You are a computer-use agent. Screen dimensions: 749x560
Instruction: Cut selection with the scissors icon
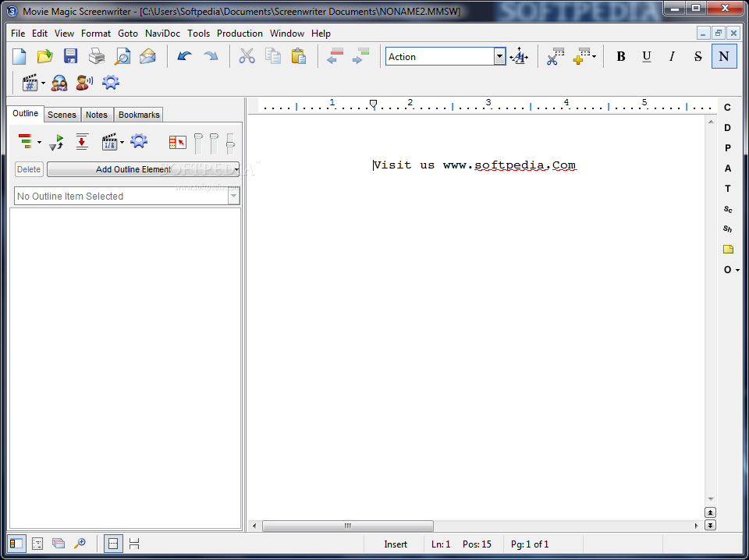click(x=247, y=56)
